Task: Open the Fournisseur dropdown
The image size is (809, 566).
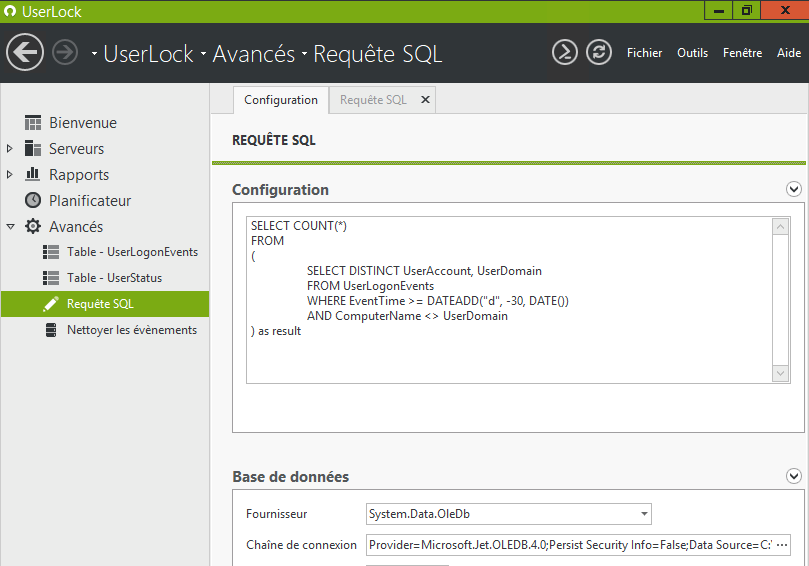Action: (x=644, y=514)
